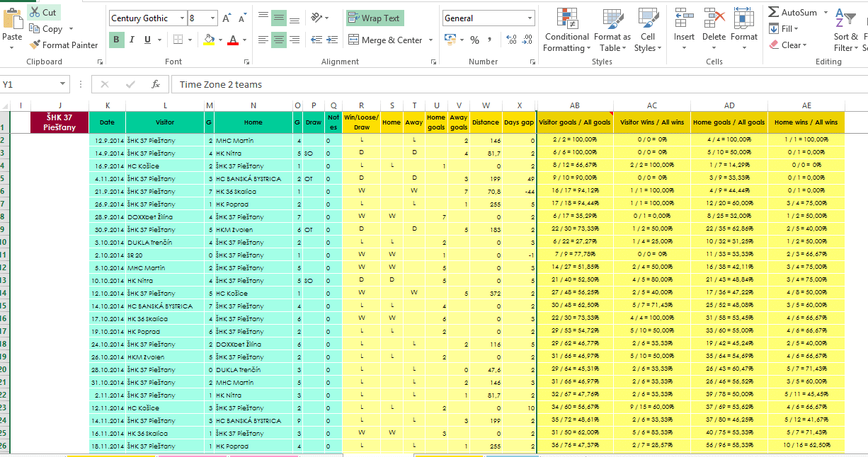
Task: Toggle Center horizontal alignment
Action: pyautogui.click(x=278, y=40)
